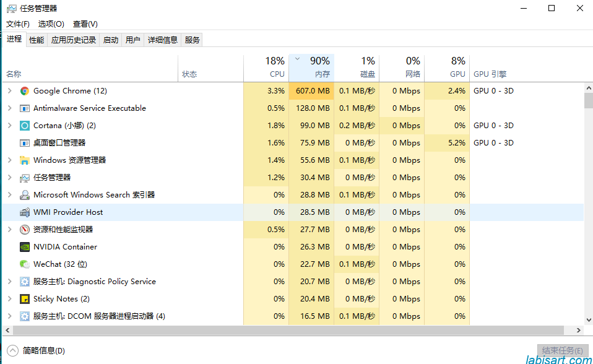This screenshot has height=364, width=593.
Task: Switch to the 详细信息 tab
Action: (163, 40)
